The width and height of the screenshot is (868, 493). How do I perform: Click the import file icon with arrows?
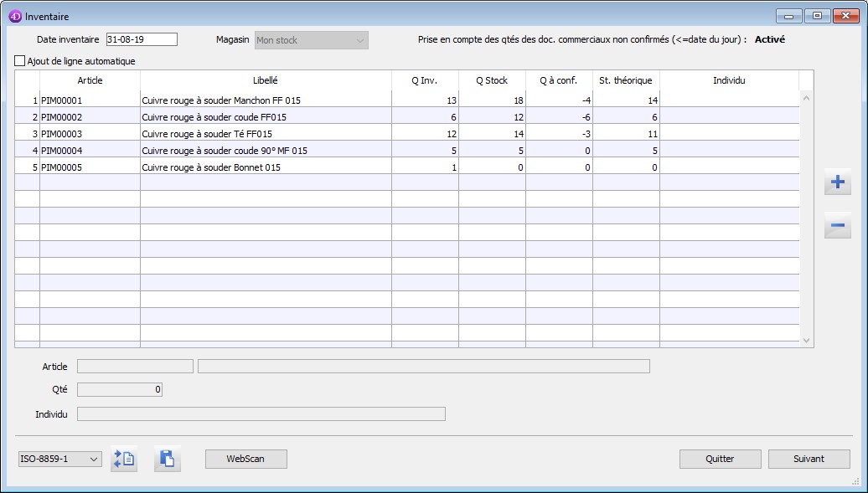click(124, 459)
